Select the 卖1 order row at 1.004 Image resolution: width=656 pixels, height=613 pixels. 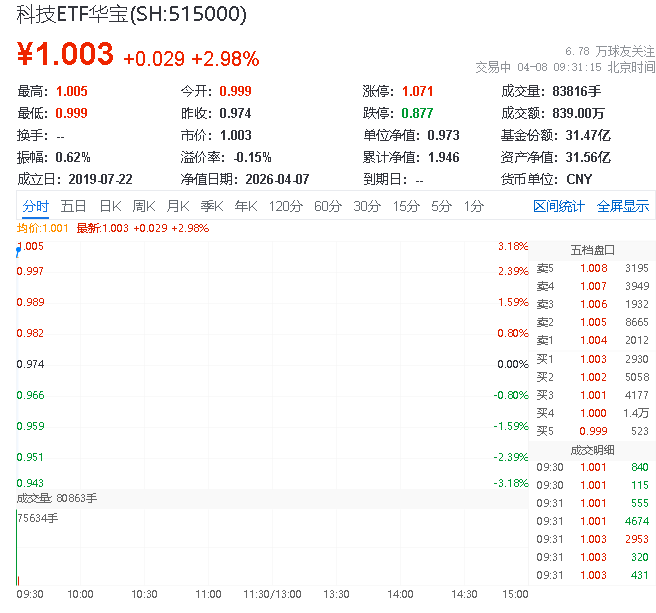coord(592,340)
